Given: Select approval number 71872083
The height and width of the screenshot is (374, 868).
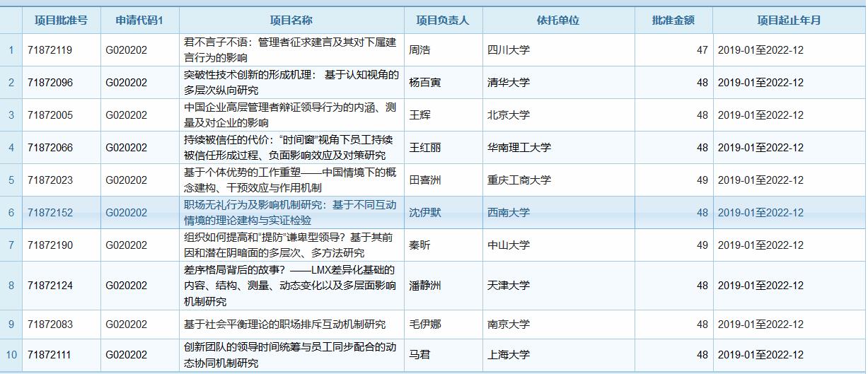Looking at the screenshot, I should click(x=50, y=325).
